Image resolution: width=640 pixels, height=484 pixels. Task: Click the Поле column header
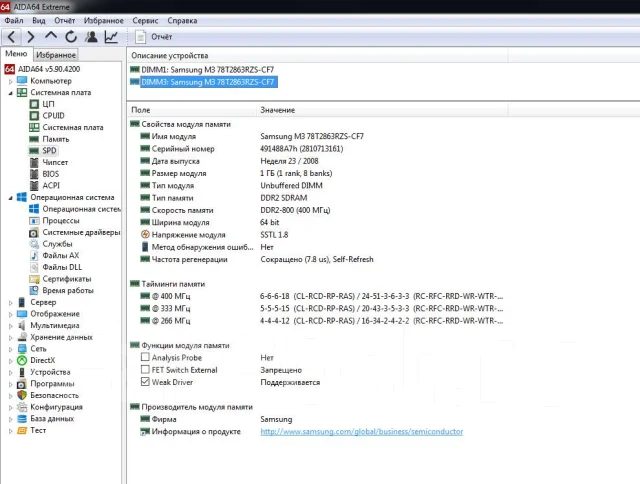coord(192,110)
